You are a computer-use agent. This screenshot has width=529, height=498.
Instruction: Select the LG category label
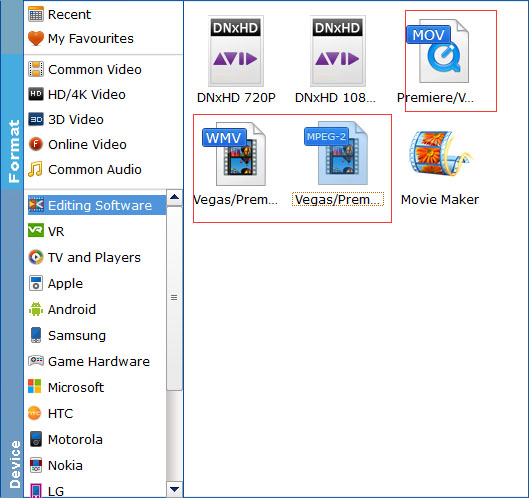(x=56, y=491)
